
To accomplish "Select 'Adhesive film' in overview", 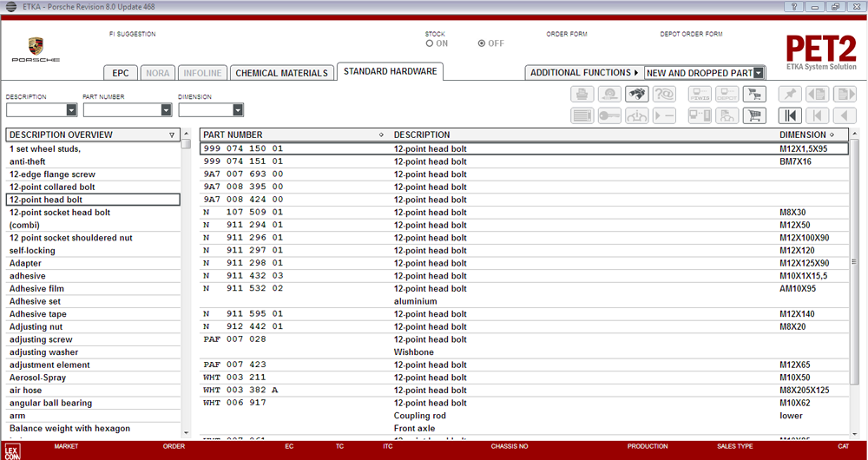I will click(x=93, y=288).
